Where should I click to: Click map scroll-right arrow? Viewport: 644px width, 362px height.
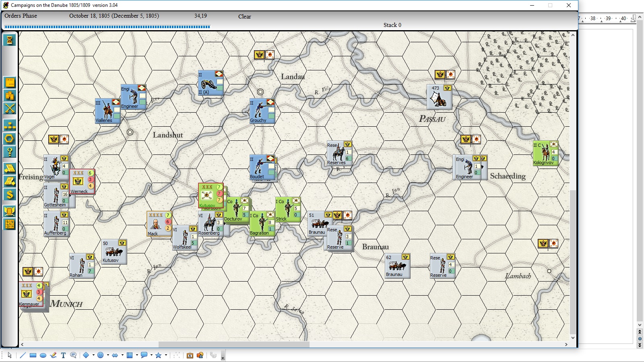566,344
